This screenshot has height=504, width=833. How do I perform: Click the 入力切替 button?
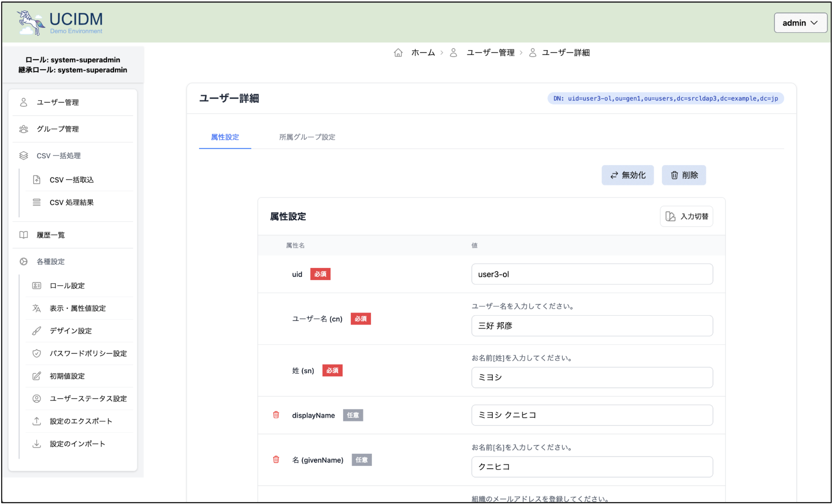click(x=686, y=216)
